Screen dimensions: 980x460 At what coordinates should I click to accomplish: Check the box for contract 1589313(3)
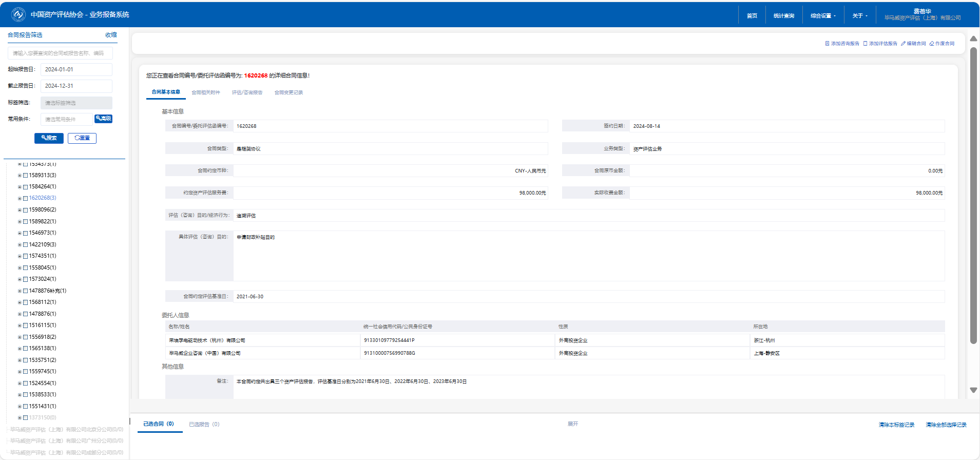tap(25, 176)
